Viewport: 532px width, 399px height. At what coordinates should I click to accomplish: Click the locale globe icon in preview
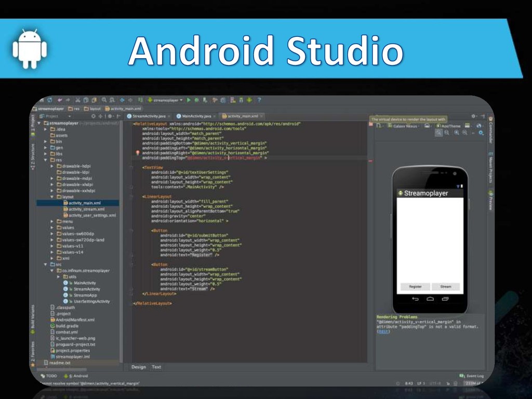479,126
